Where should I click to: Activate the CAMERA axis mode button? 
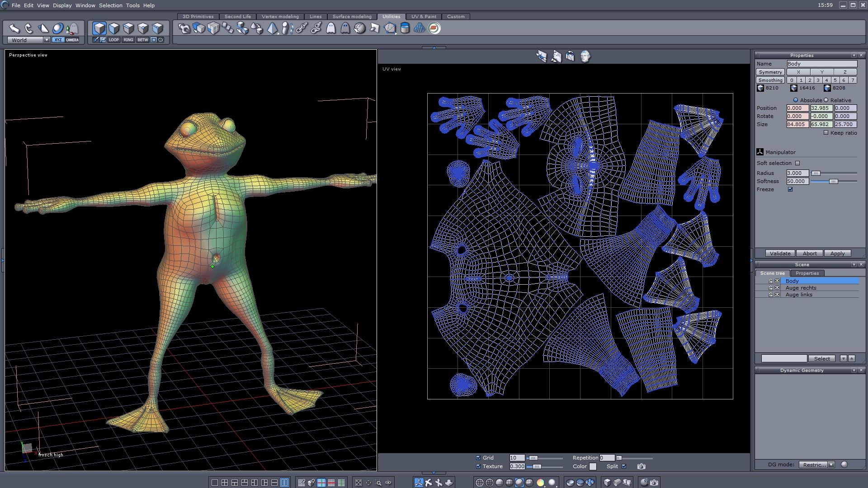tap(72, 40)
